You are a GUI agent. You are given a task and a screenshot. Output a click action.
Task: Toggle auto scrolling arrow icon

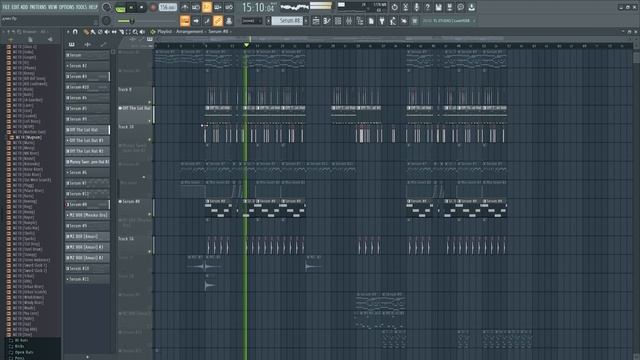pos(196,21)
